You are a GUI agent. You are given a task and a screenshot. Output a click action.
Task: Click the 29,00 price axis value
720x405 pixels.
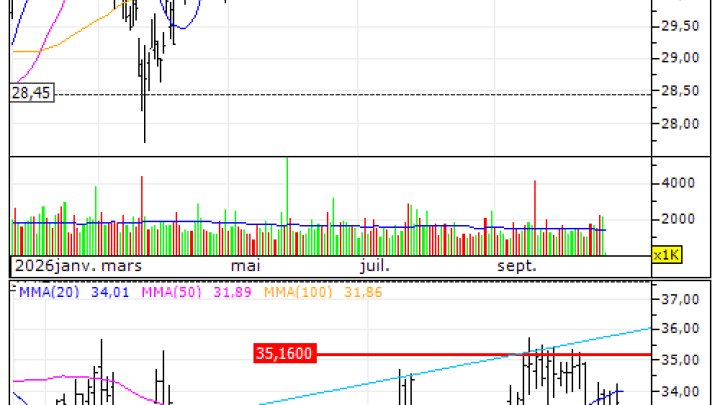[680, 58]
